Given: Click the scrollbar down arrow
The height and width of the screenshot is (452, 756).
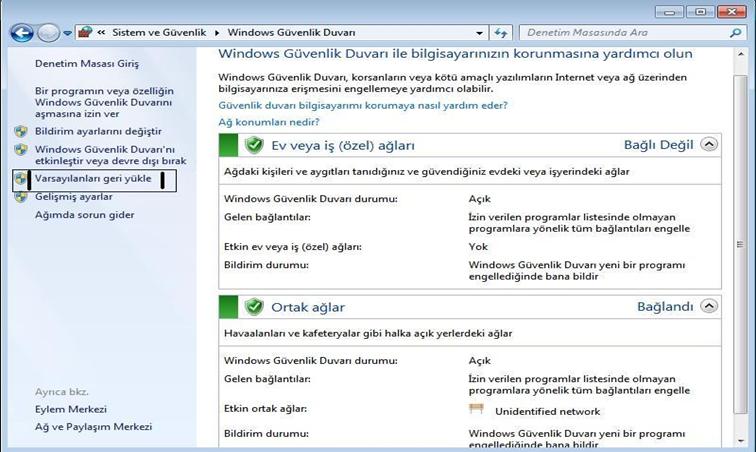Looking at the screenshot, I should [740, 440].
